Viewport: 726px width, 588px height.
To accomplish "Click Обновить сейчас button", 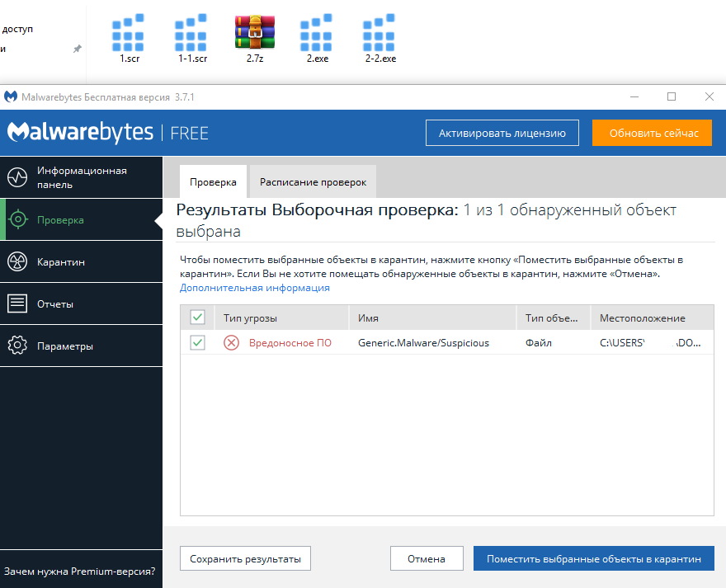I will [652, 133].
